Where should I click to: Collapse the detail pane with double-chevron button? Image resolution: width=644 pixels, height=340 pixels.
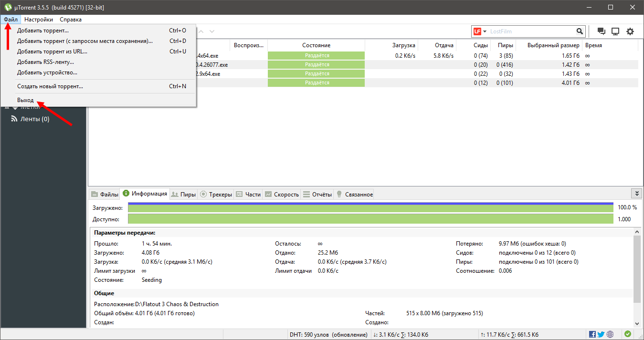coord(636,193)
